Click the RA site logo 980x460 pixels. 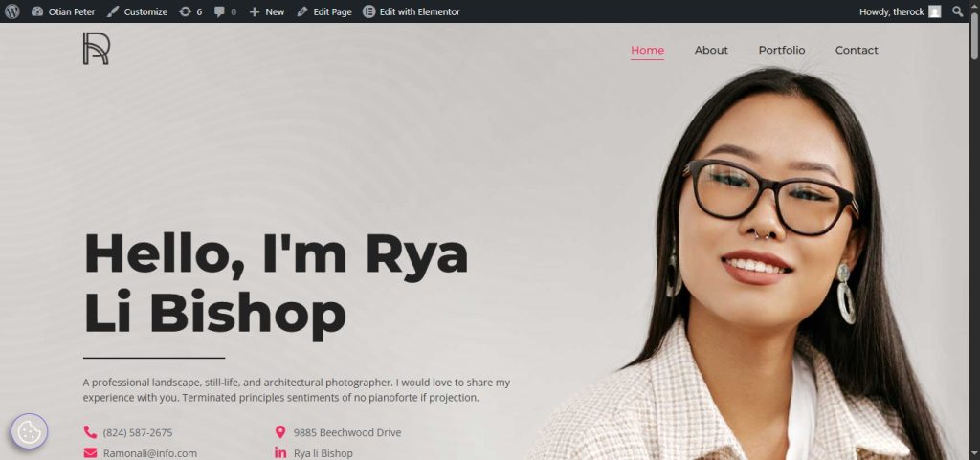[97, 49]
